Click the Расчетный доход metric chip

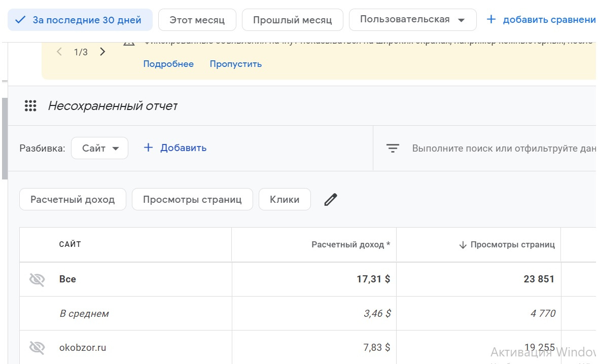(73, 200)
